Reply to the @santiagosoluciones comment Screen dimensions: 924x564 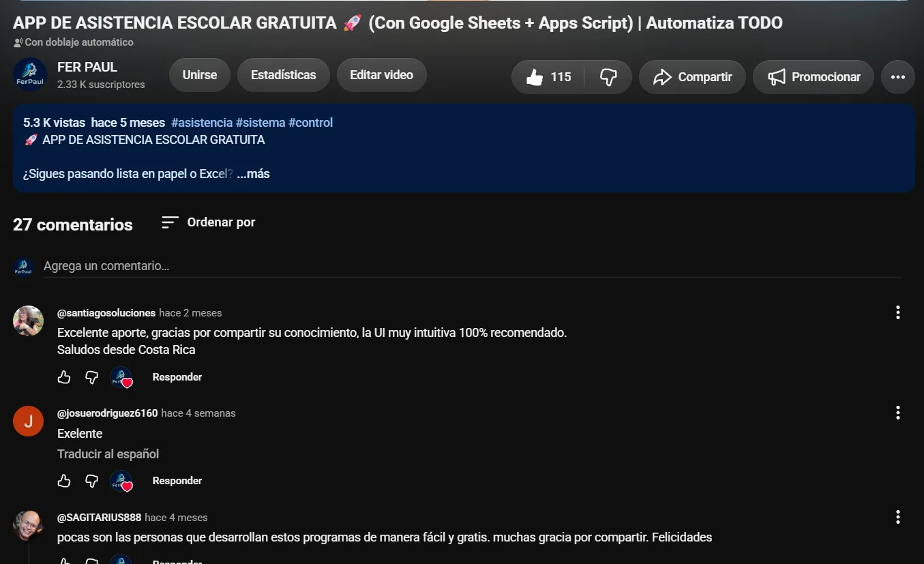[177, 377]
